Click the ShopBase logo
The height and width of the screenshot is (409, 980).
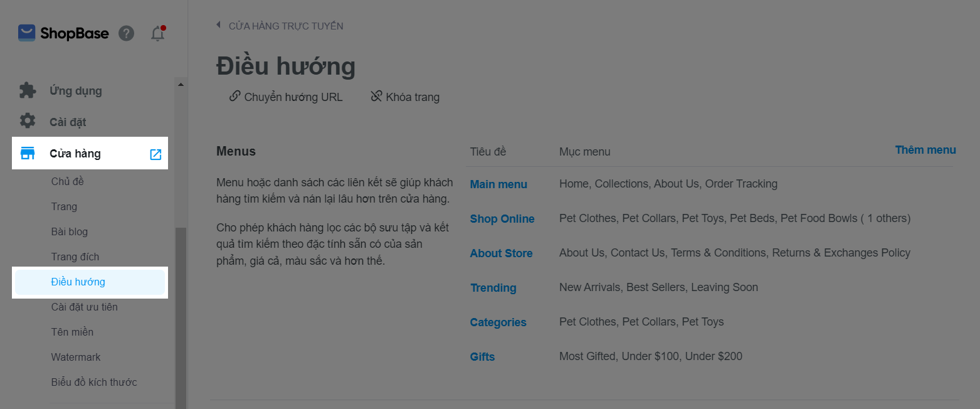point(63,33)
